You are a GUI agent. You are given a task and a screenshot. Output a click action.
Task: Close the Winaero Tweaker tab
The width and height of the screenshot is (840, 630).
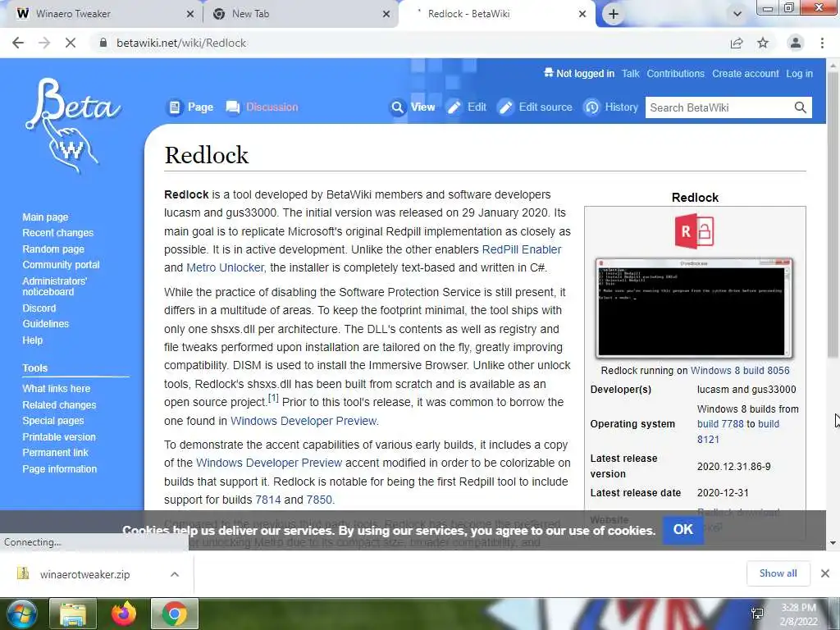pyautogui.click(x=190, y=14)
